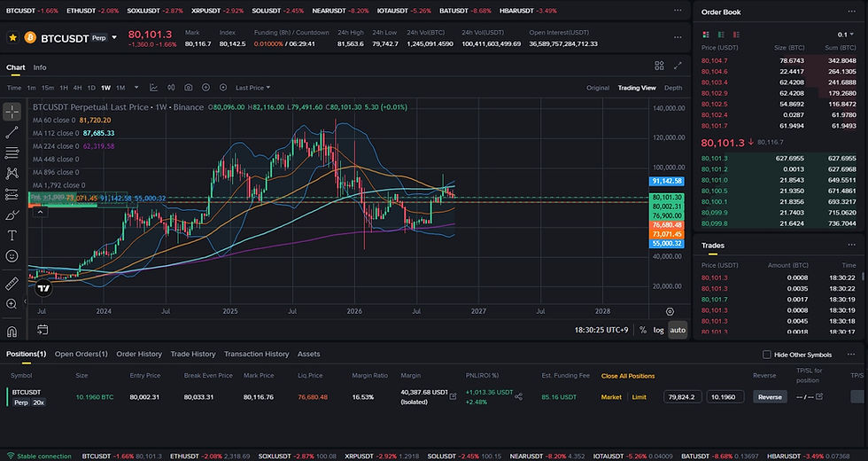This screenshot has width=868, height=461.
Task: Select the 1m timeframe
Action: (x=32, y=88)
